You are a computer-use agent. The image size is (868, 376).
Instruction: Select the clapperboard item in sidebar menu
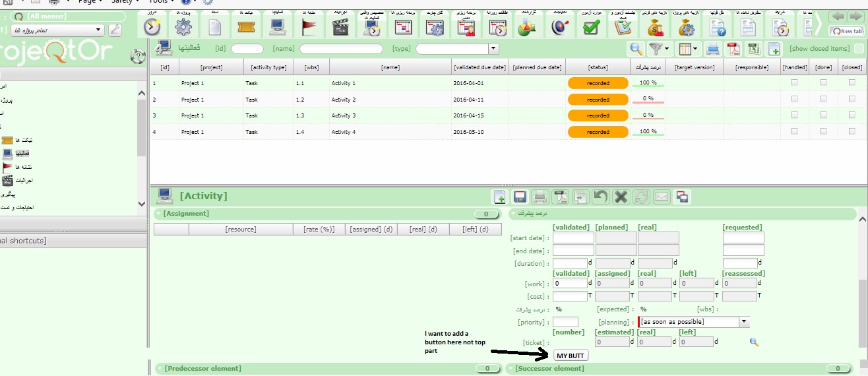[8, 181]
